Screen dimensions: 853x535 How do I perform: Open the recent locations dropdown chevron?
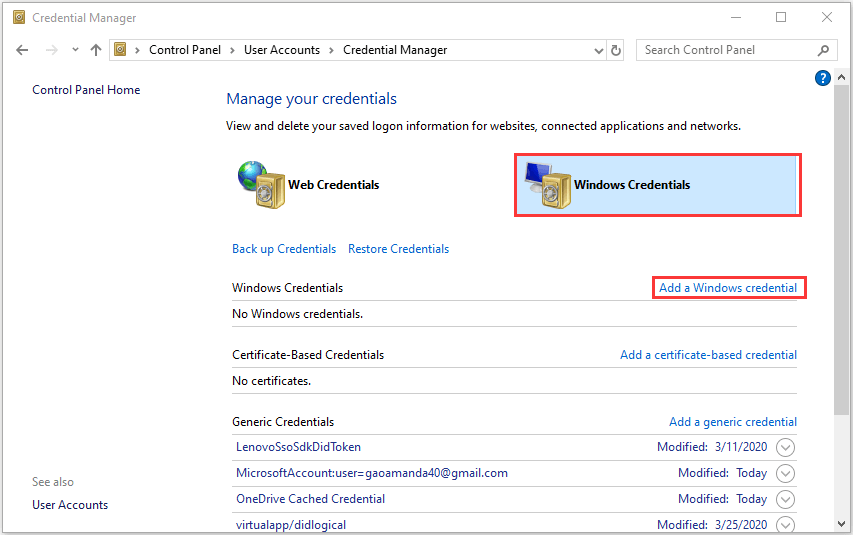pyautogui.click(x=75, y=50)
